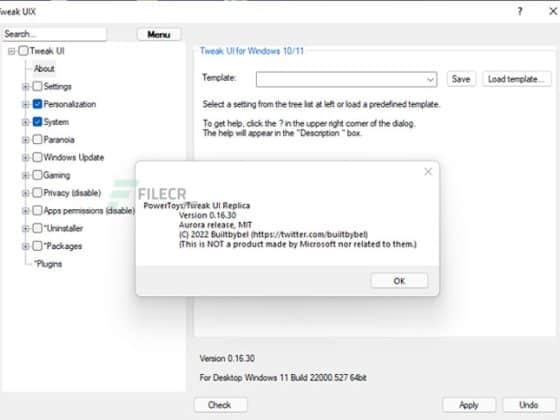Click the Apply button
560x420 pixels.
coord(469,405)
